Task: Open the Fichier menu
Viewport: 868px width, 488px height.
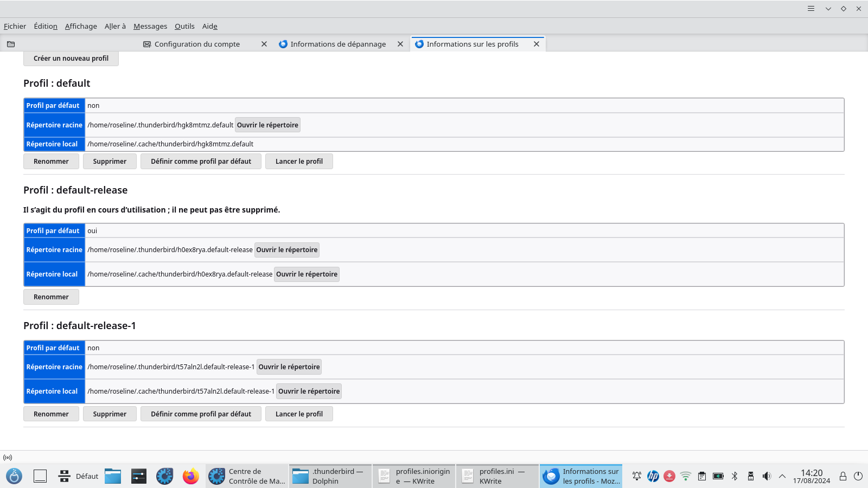Action: point(15,26)
